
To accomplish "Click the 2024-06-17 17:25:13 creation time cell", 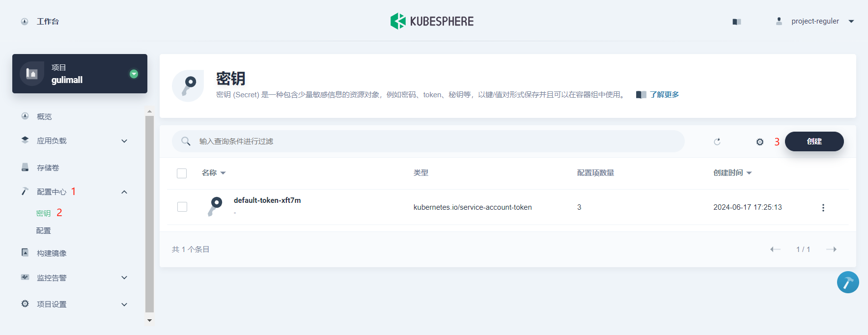I will 748,207.
